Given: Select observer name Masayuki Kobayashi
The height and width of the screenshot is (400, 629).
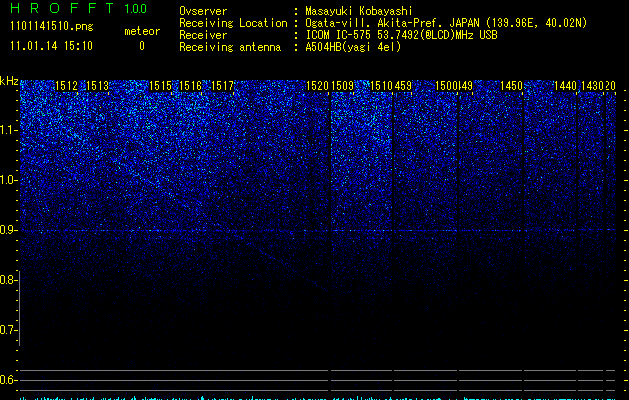Looking at the screenshot, I should [x=359, y=11].
